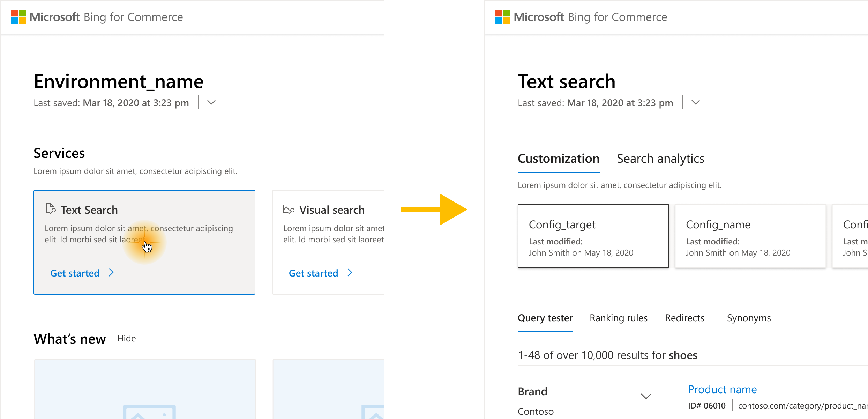868x419 pixels.
Task: Expand the dropdown beside Text search last saved
Action: click(x=696, y=102)
